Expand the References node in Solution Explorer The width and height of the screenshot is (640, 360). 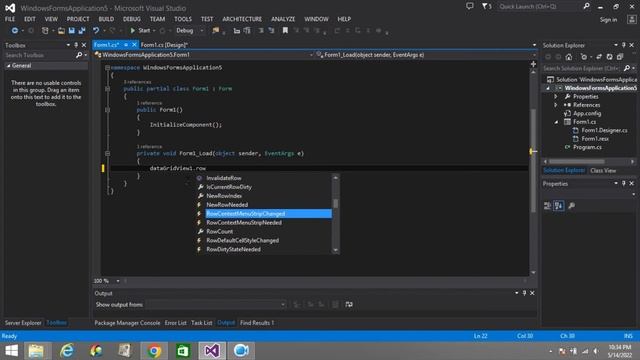tap(556, 105)
